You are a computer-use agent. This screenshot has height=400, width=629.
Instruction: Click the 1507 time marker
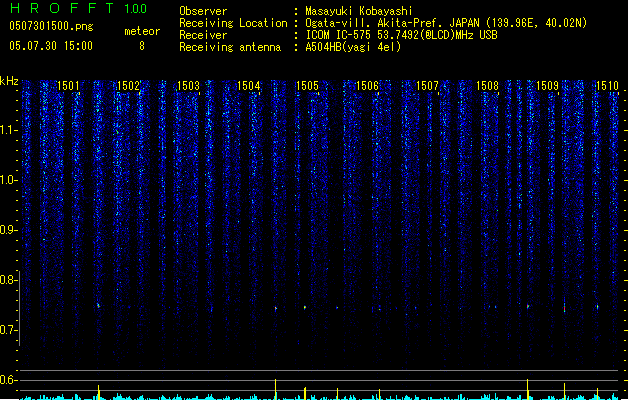(427, 86)
